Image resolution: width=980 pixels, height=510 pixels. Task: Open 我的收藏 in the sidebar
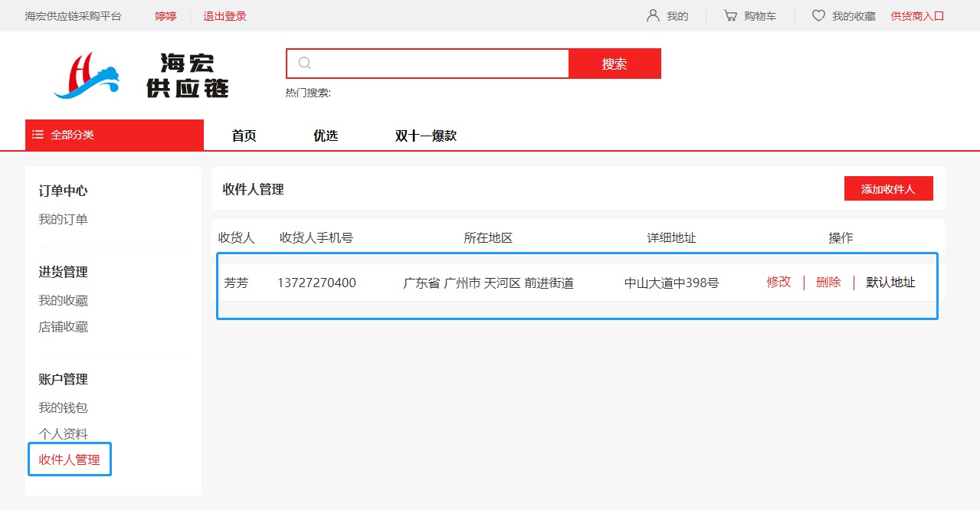point(63,301)
